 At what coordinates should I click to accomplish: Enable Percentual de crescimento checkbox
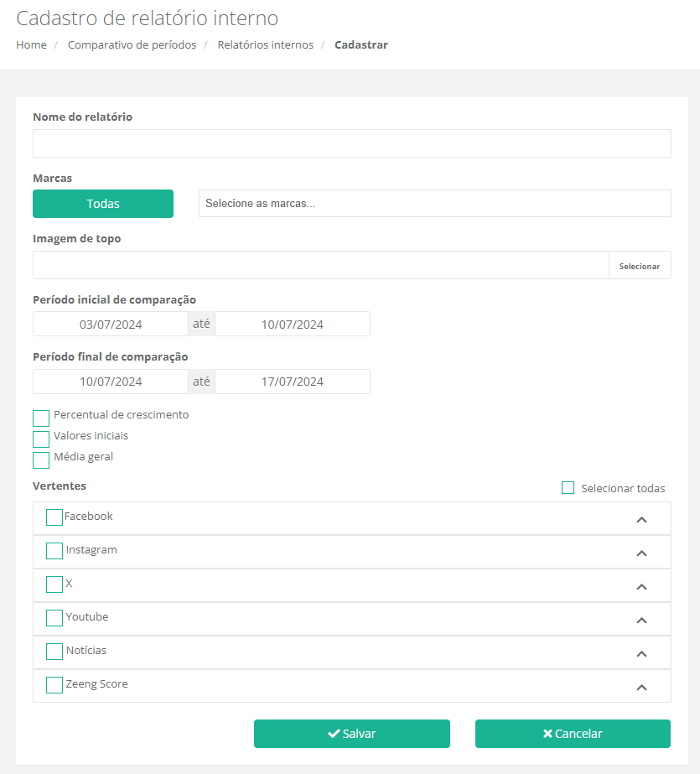(41, 418)
